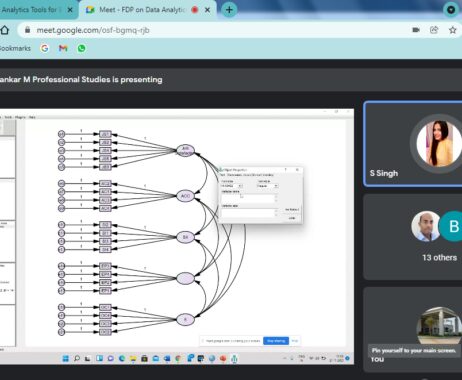The width and height of the screenshot is (462, 380).
Task: Open Microsoft Edge from shared taskbar
Action: tap(122, 359)
